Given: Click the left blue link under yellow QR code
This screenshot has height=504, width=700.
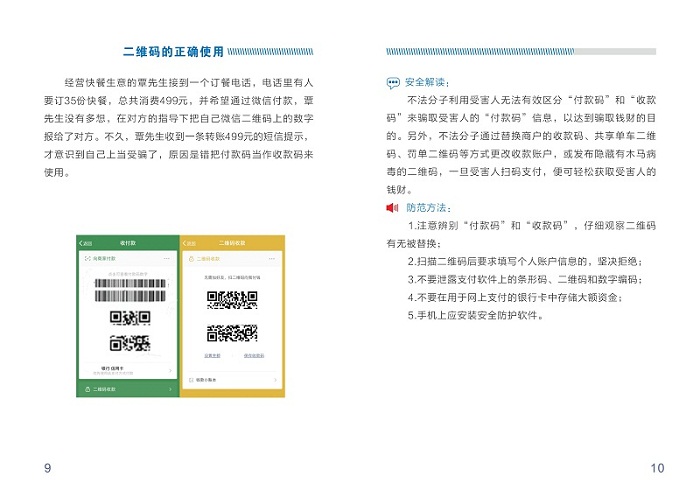Looking at the screenshot, I should point(212,356).
